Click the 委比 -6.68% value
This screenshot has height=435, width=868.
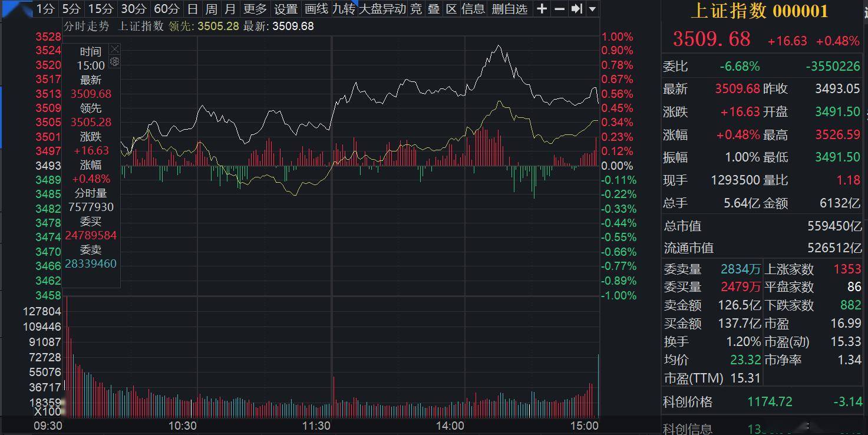(x=740, y=66)
